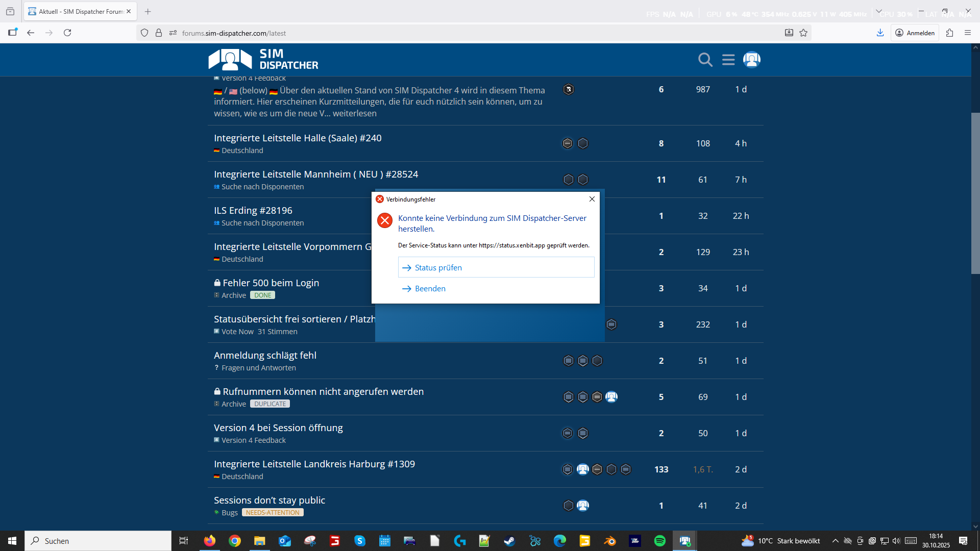Show hidden system tray icons
Viewport: 980px width, 551px height.
836,541
